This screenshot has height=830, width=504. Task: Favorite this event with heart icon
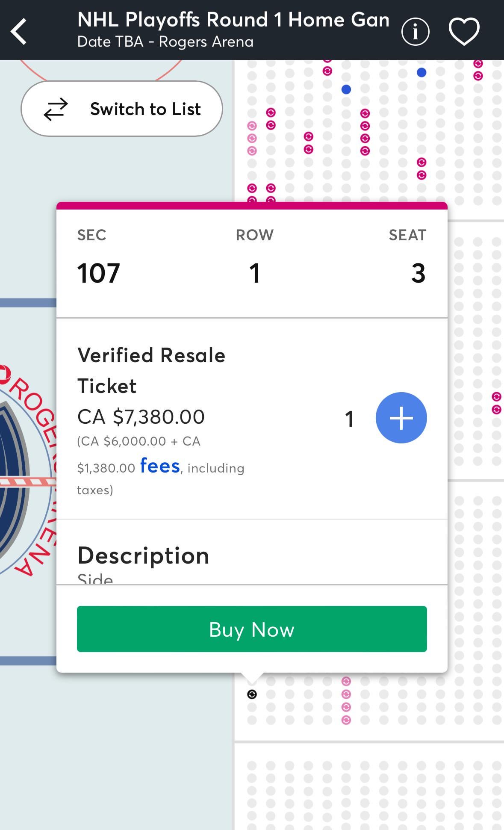[x=464, y=31]
